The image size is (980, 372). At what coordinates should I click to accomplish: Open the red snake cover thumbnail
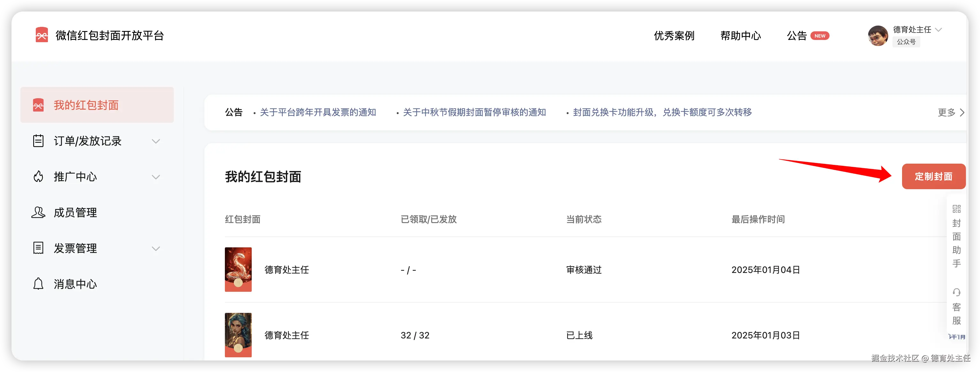(x=238, y=270)
